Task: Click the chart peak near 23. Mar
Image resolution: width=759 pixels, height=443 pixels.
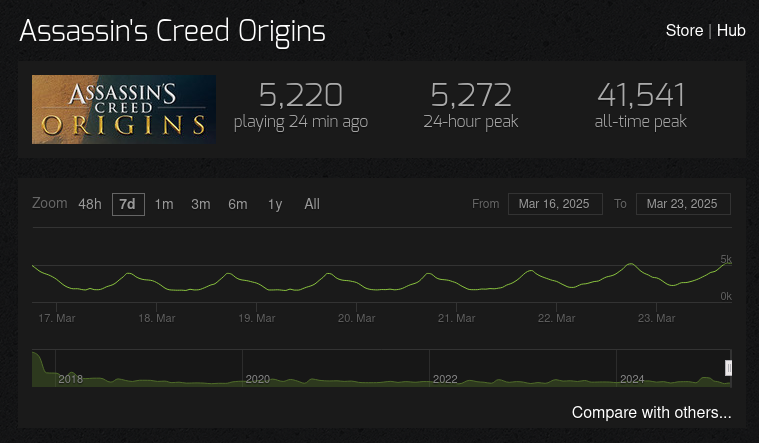Action: 631,264
